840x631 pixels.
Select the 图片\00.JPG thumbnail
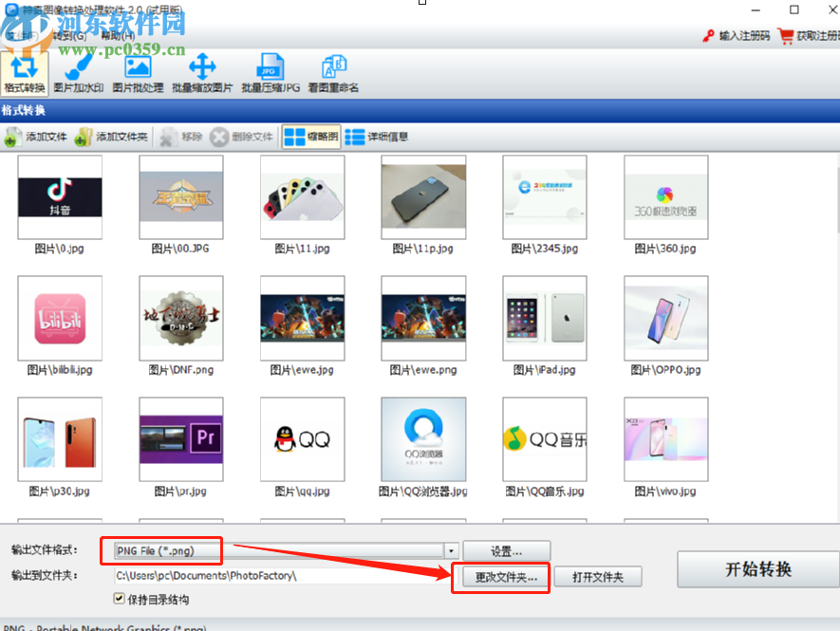coord(181,197)
